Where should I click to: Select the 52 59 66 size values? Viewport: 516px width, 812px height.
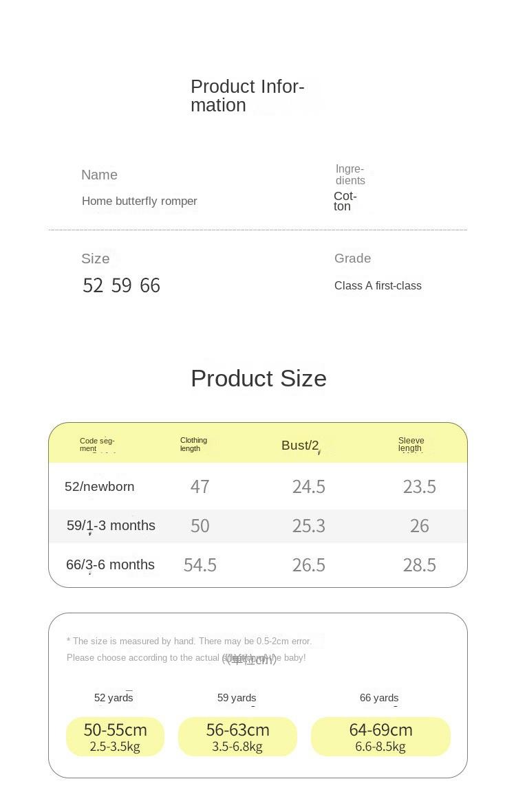[121, 285]
